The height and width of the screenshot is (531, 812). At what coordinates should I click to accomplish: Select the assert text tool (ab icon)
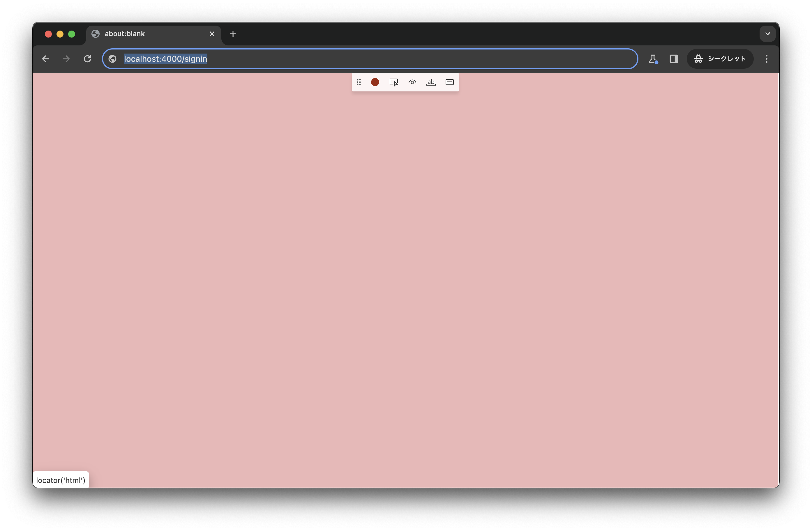[430, 82]
